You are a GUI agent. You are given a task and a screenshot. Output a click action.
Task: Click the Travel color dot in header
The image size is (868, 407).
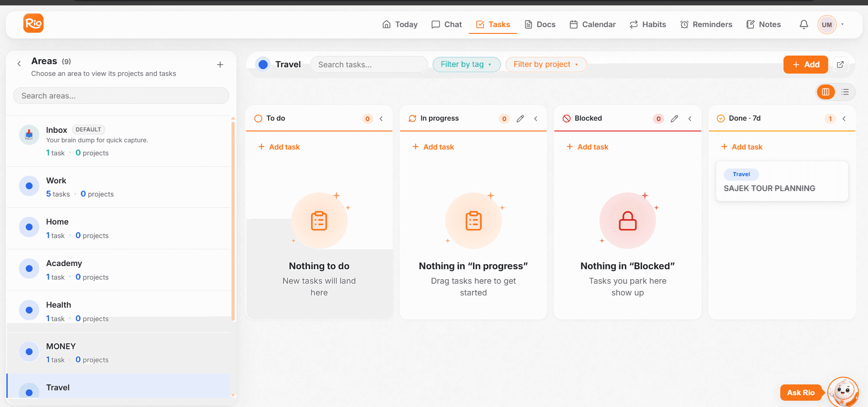coord(263,65)
